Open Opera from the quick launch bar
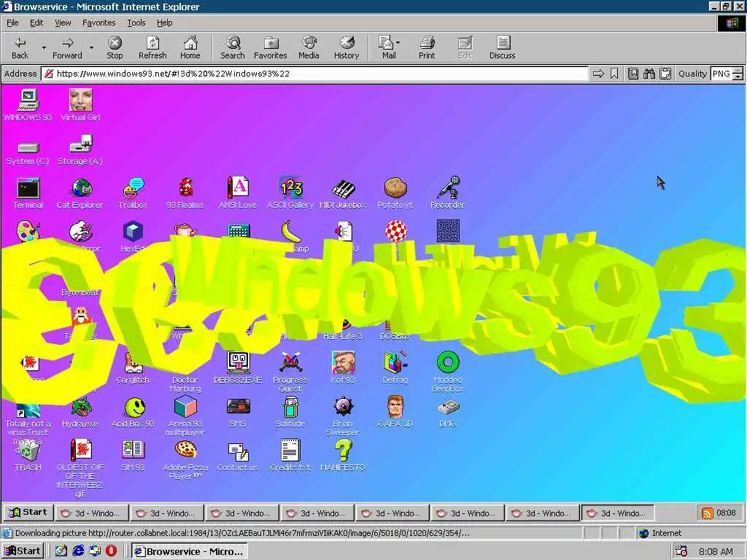747x560 pixels. click(x=111, y=551)
